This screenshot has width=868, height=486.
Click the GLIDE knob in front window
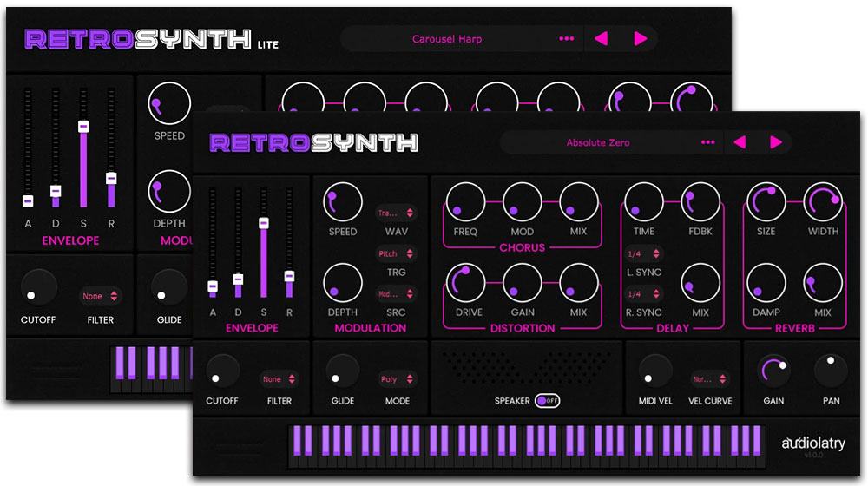click(x=343, y=372)
